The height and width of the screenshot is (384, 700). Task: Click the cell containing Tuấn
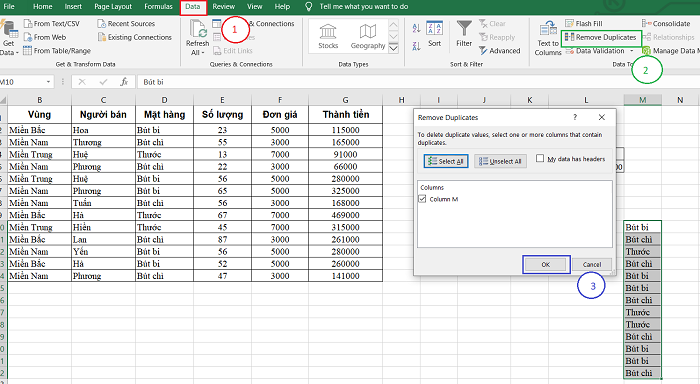pyautogui.click(x=104, y=203)
